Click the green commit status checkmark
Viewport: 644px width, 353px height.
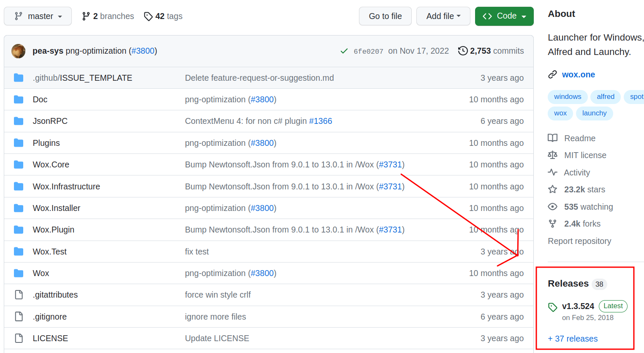[344, 51]
